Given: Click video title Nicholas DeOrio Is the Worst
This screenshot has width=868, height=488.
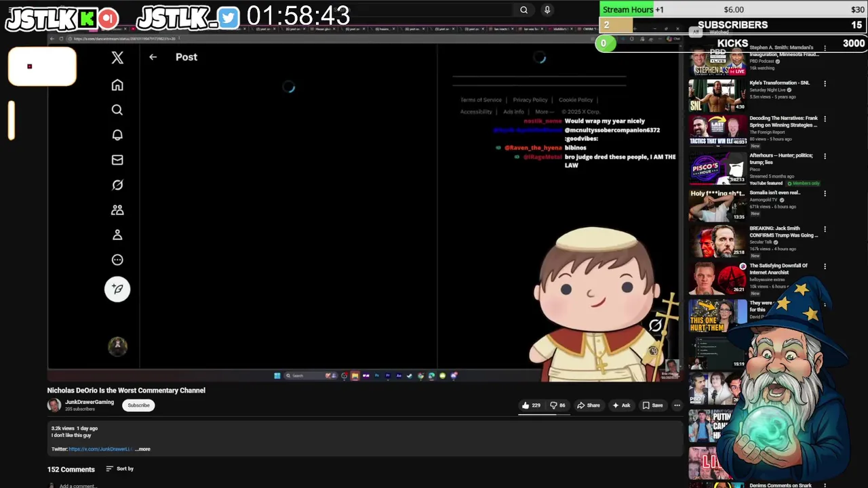Looking at the screenshot, I should tap(126, 390).
